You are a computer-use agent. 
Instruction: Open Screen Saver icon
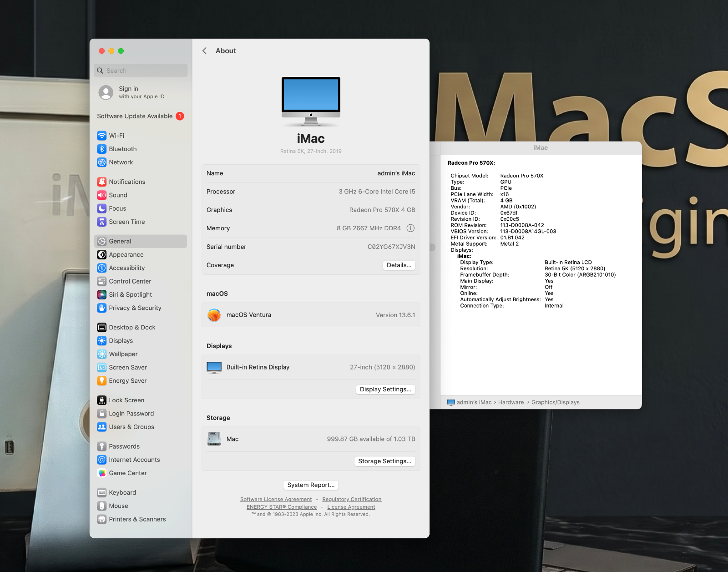102,367
